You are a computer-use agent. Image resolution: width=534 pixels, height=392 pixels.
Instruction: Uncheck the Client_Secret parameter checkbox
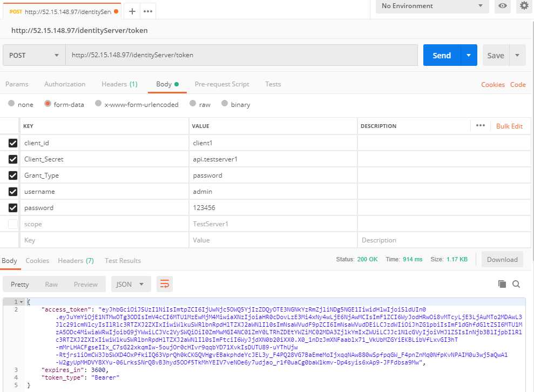13,159
